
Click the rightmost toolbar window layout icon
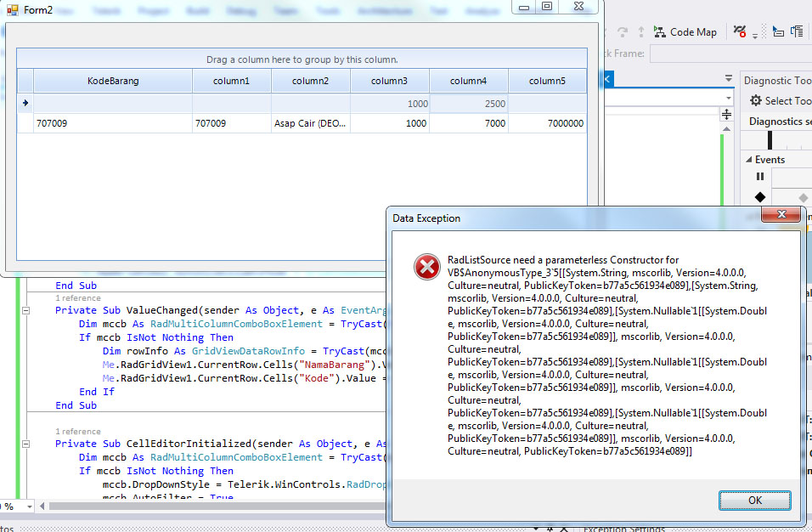[797, 32]
